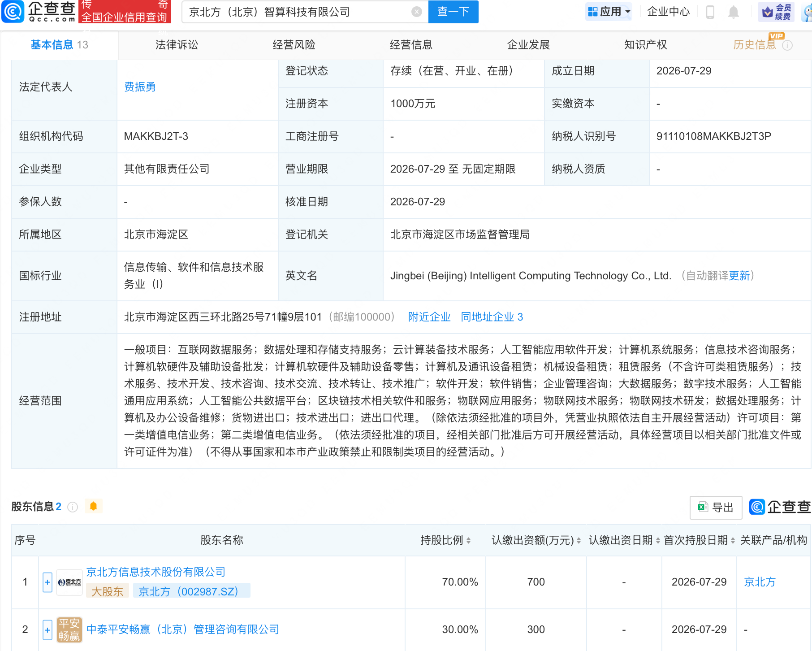Click the 其他有限责任公司 company type value
This screenshot has height=651, width=812.
[167, 169]
